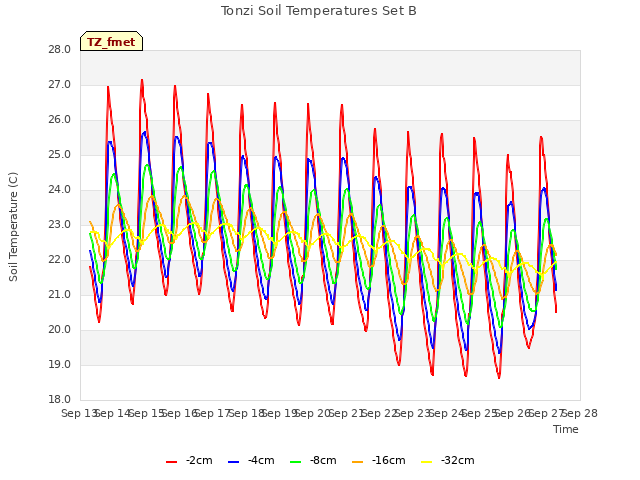
Task: Click the -16cm legend label
Action: pyautogui.click(x=389, y=460)
